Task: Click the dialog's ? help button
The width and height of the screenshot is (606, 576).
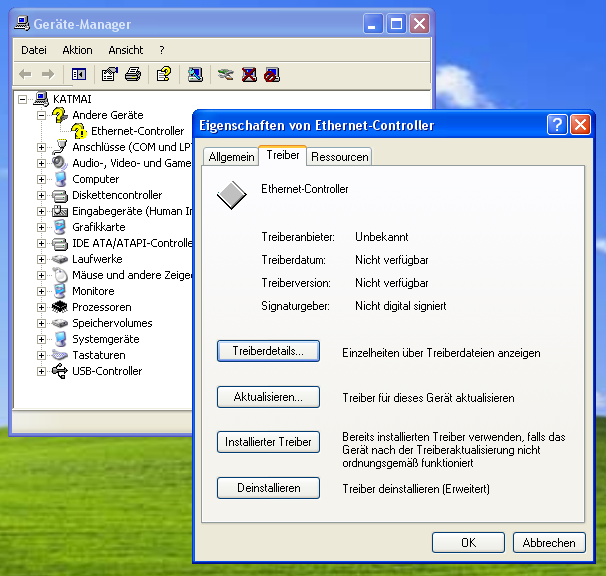Action: tap(557, 125)
